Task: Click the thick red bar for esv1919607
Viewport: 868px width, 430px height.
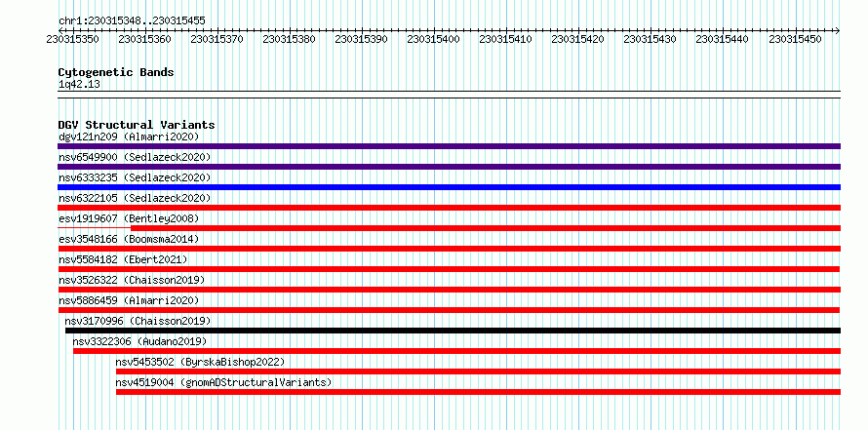Action: (x=486, y=228)
